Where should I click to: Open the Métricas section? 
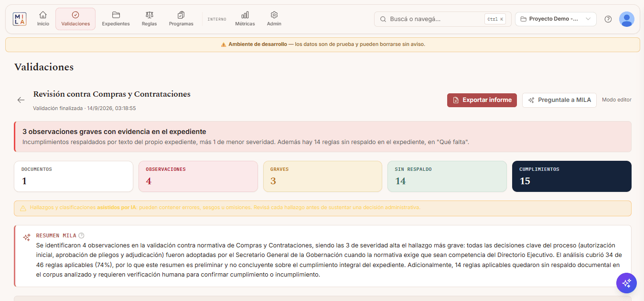[245, 19]
